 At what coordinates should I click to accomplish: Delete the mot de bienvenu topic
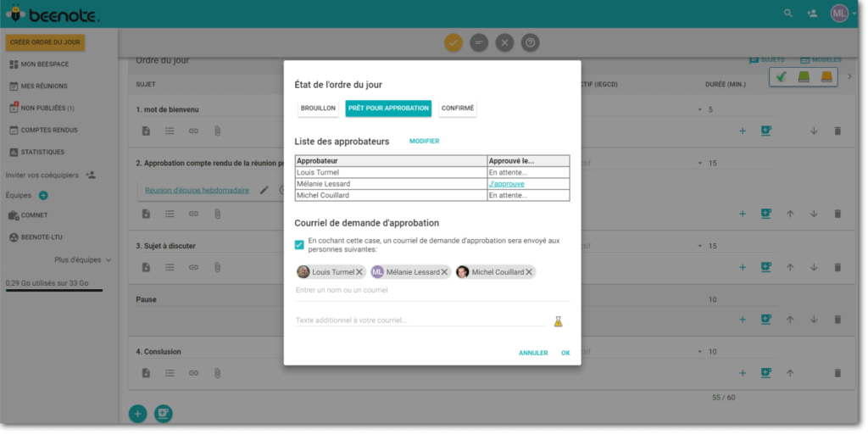click(837, 131)
